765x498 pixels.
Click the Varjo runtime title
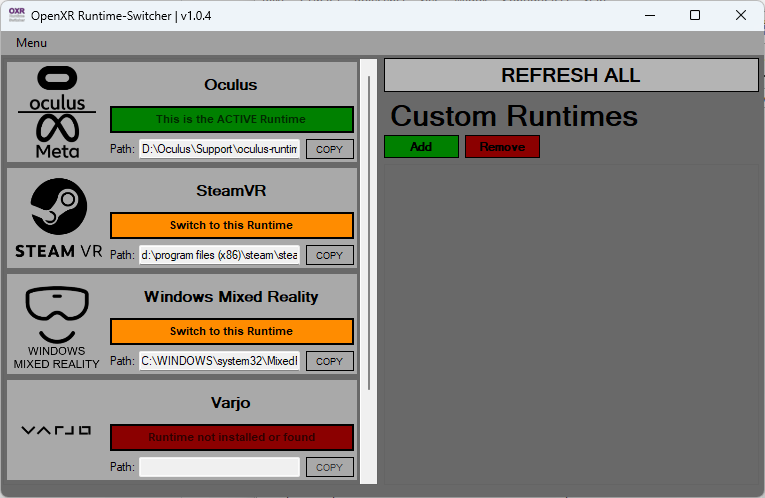[x=231, y=403]
